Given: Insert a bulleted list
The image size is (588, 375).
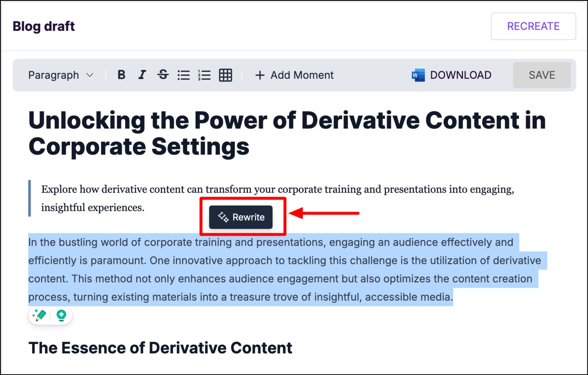Looking at the screenshot, I should (x=184, y=75).
